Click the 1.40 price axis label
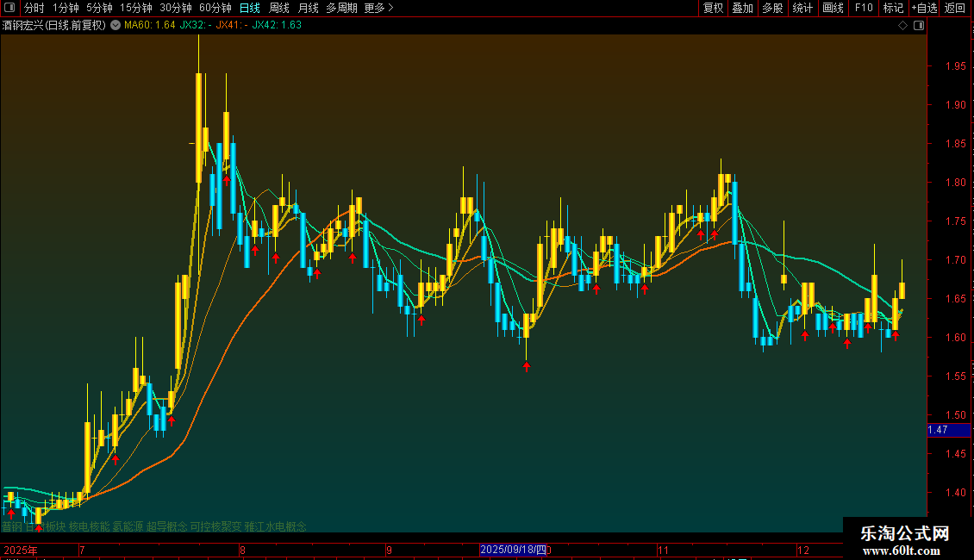This screenshot has height=560, width=974. [955, 492]
